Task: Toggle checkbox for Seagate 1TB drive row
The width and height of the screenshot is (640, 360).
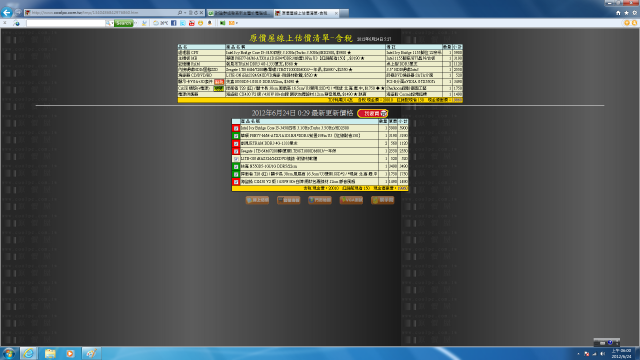Action: [236, 151]
